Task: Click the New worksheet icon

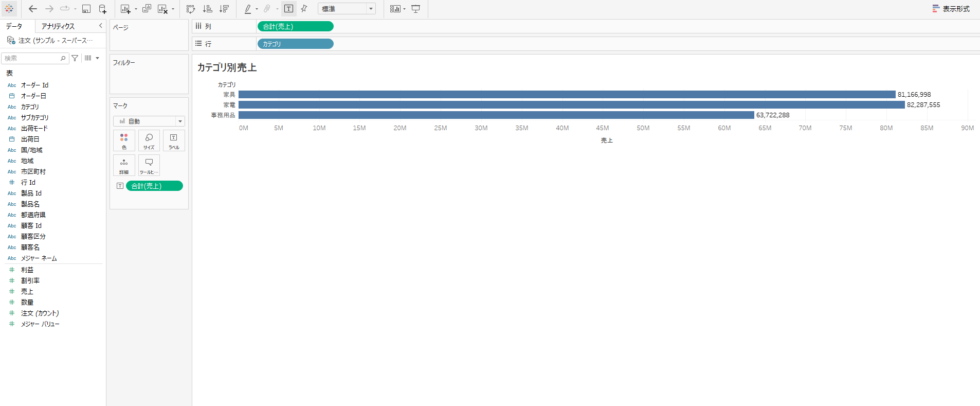Action: 125,9
